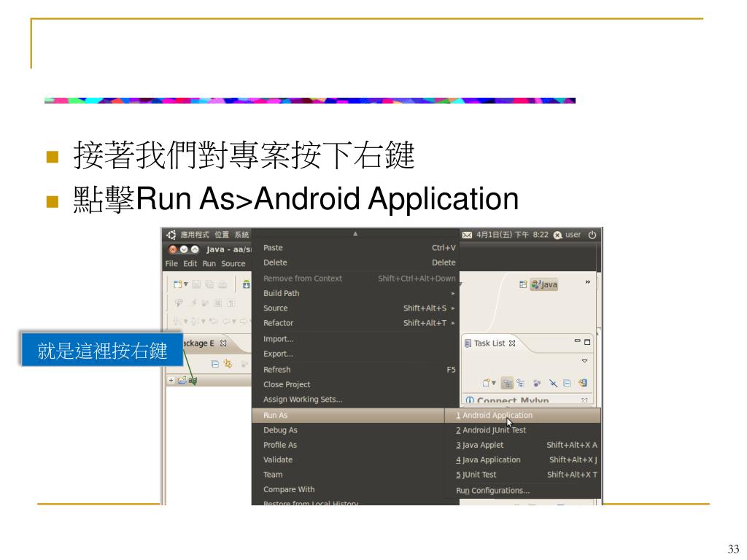Open Ubuntu System menu (系統)
747x560 pixels.
(241, 235)
